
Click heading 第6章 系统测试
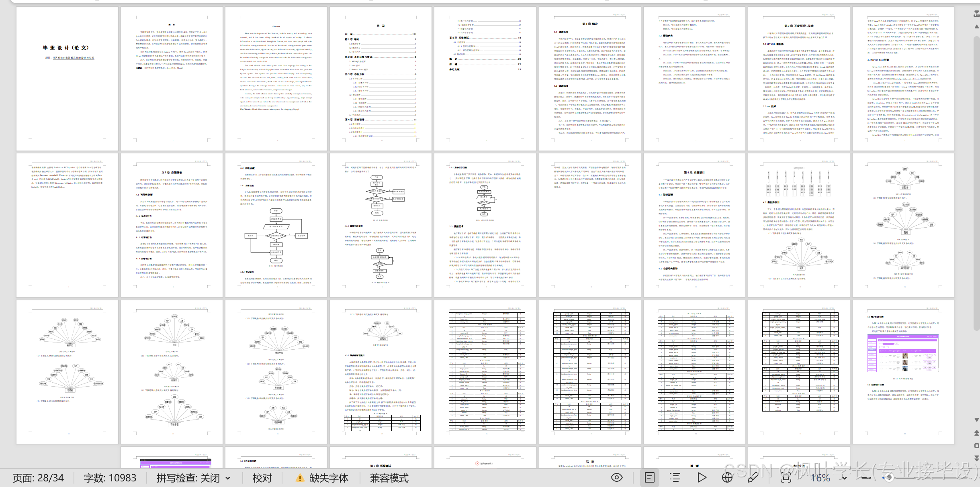380,466
